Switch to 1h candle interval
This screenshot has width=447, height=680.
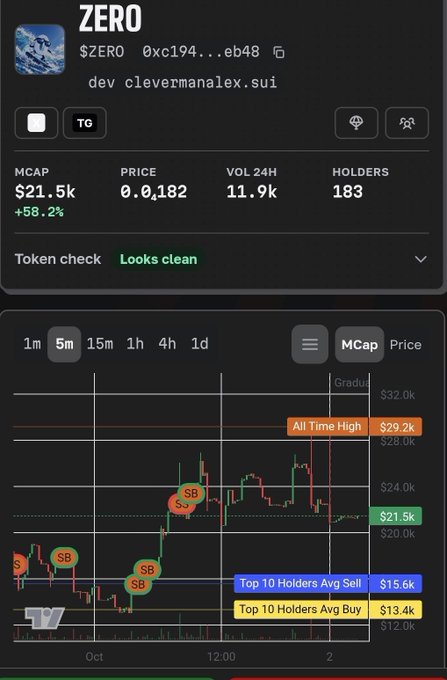[135, 344]
